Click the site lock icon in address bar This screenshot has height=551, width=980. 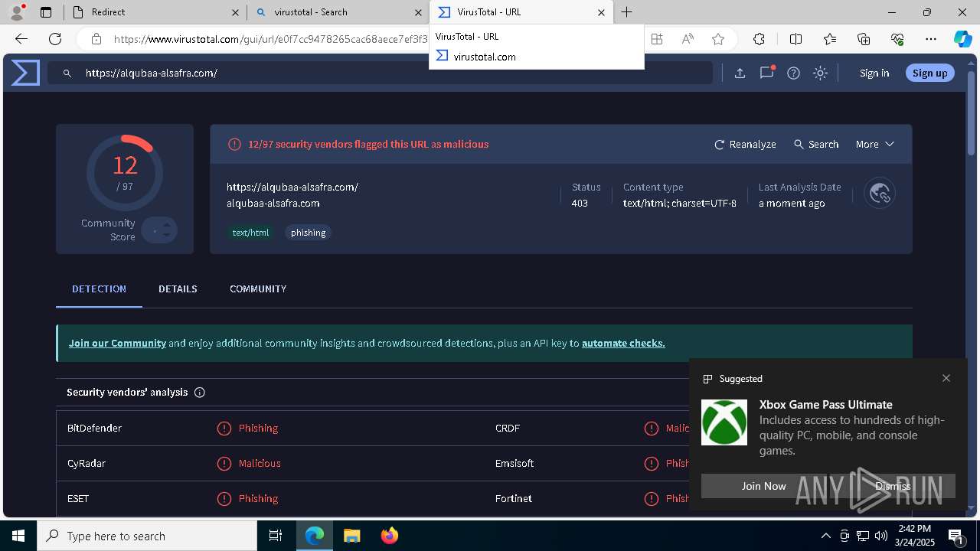(96, 39)
